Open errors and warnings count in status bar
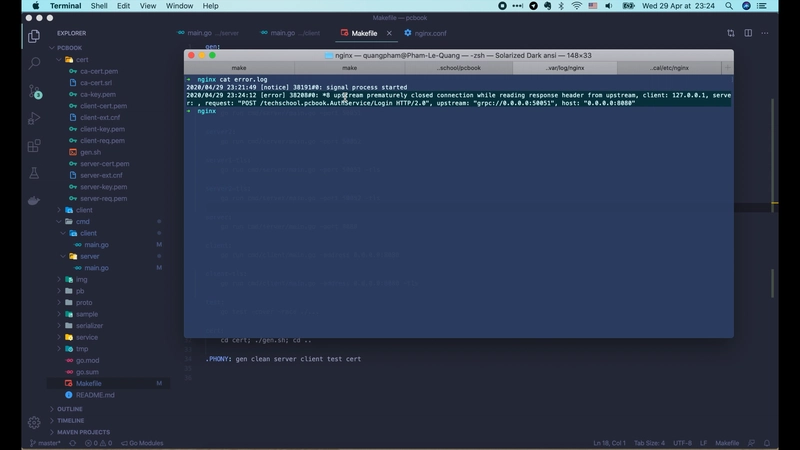 tap(98, 443)
